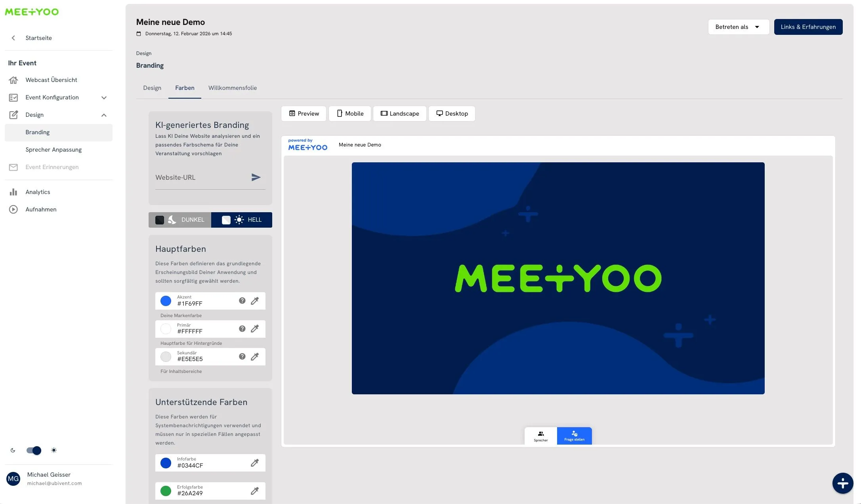
Task: Click Frage stellen tab in preview
Action: pos(574,436)
